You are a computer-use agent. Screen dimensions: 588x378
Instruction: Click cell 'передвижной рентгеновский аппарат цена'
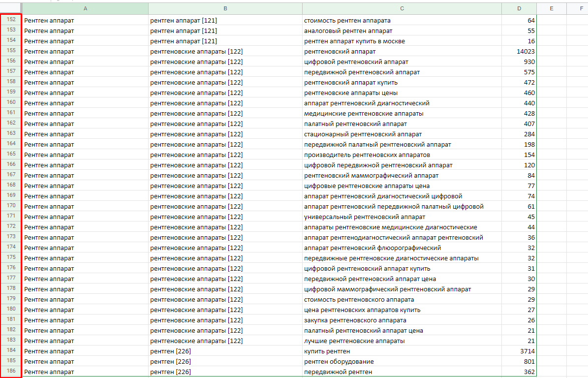pyautogui.click(x=402, y=279)
